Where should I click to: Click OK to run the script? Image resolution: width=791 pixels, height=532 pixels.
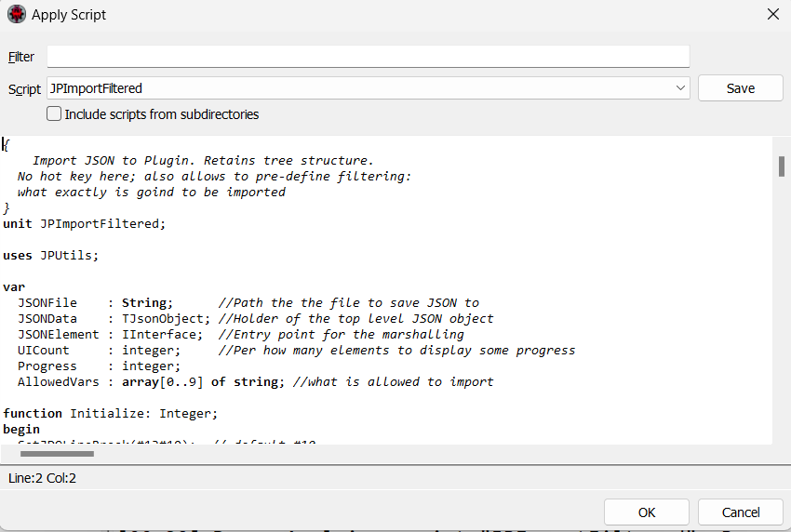tap(646, 512)
